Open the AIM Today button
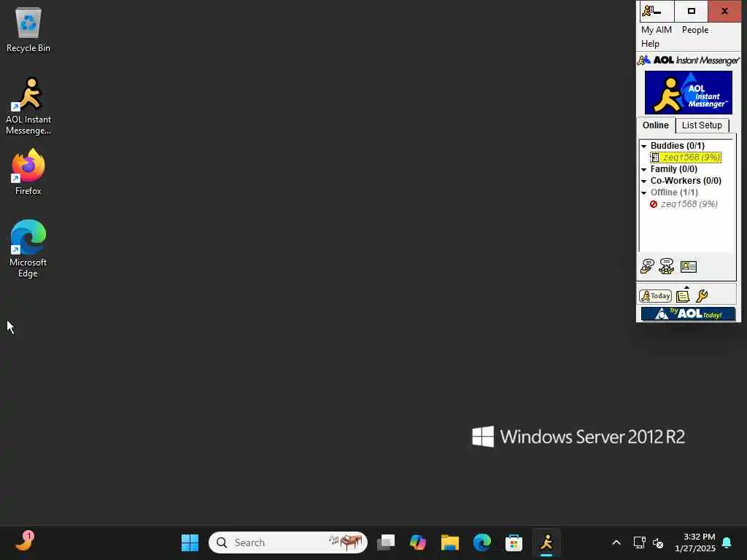Viewport: 747px width, 560px height. [656, 296]
